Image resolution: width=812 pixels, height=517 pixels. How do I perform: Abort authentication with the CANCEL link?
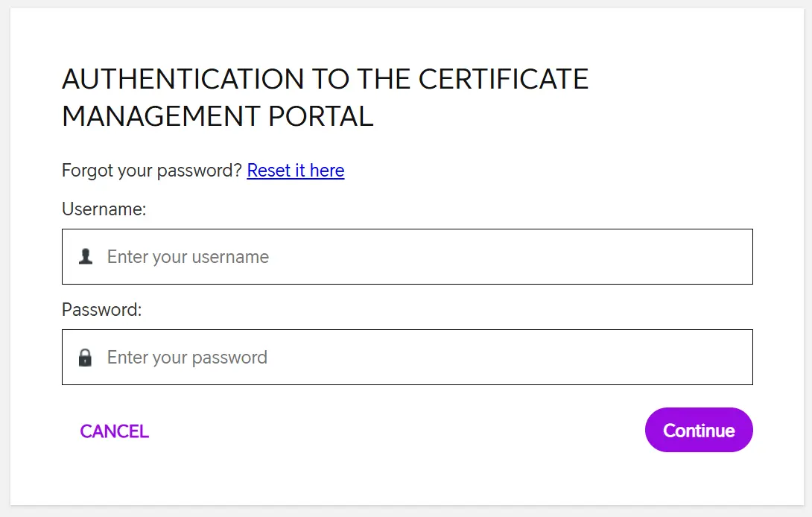pos(115,431)
